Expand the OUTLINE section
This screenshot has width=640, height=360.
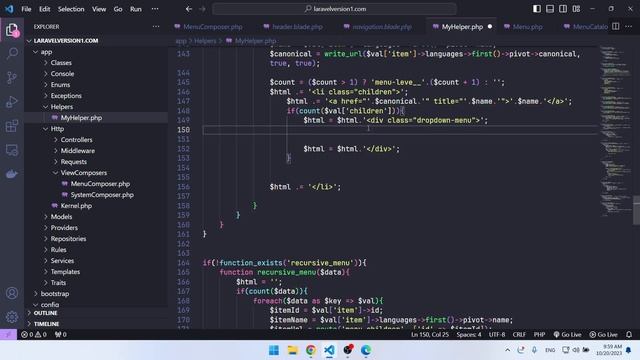[45, 313]
